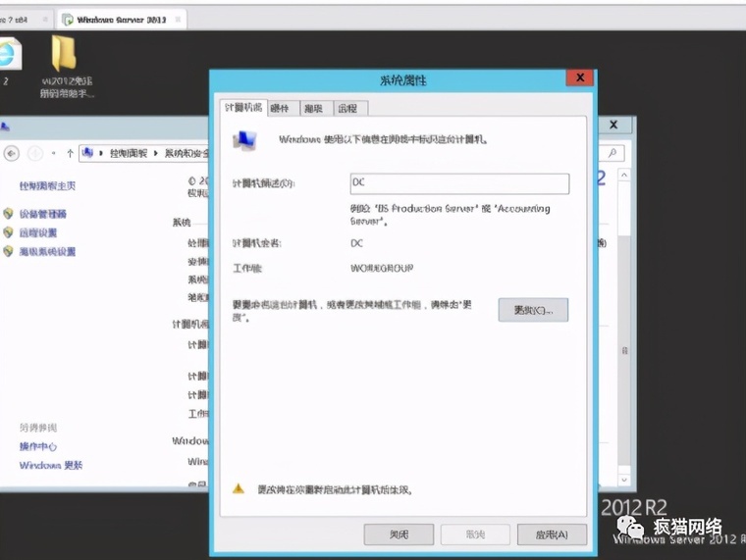Click the 取消 button in System Properties
The image size is (746, 560).
click(x=475, y=535)
